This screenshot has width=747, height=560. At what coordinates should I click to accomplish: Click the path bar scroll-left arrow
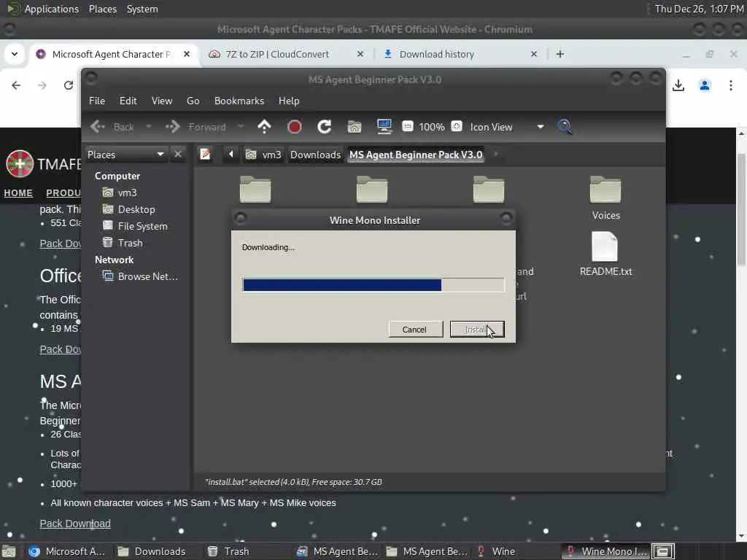click(x=231, y=155)
